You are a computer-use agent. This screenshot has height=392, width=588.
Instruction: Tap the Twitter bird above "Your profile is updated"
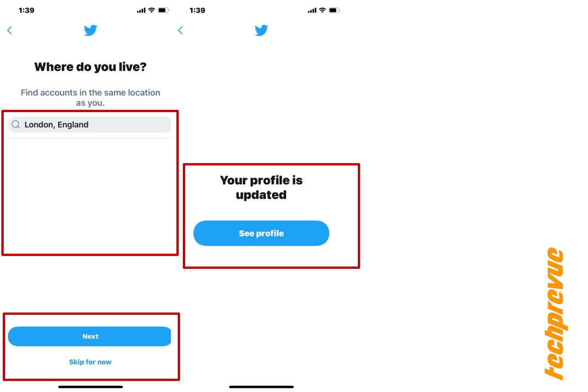[x=261, y=31]
